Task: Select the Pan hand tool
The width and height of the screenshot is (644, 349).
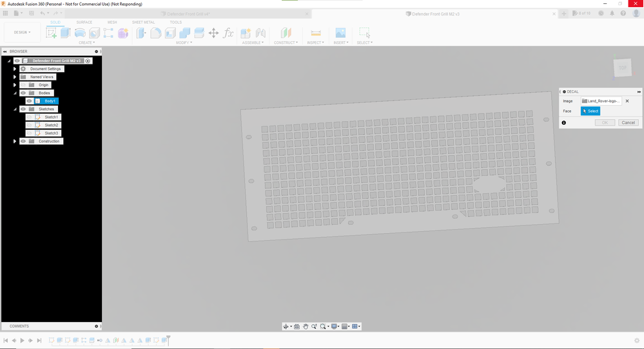Action: pos(306,326)
